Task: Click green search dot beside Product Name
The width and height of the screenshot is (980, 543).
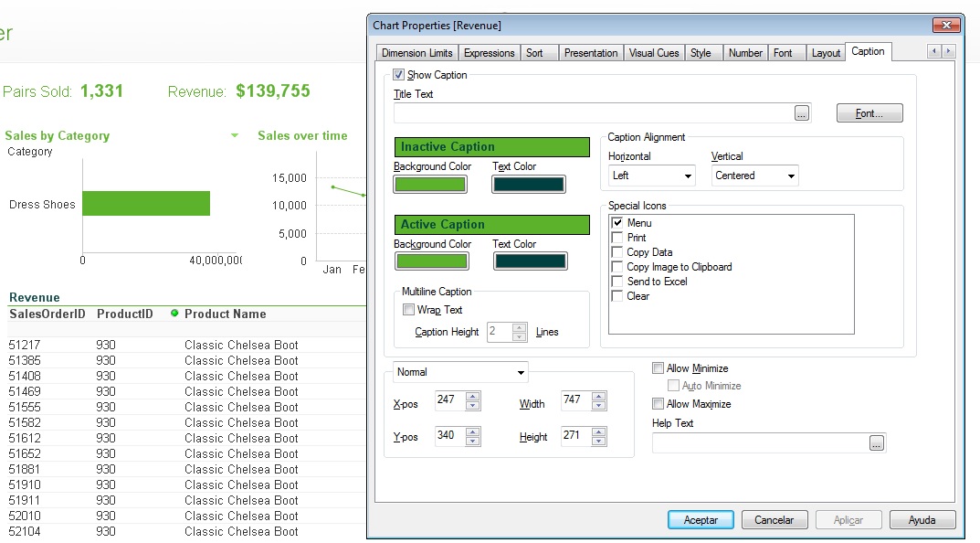Action: point(174,314)
